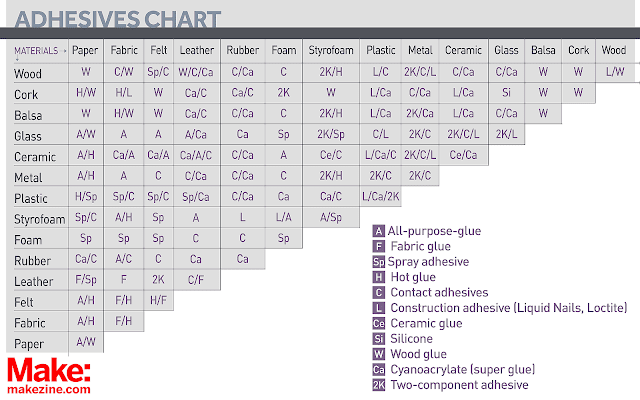This screenshot has width=640, height=400.
Task: Click the Wood glue 'W' legend icon
Action: (379, 354)
